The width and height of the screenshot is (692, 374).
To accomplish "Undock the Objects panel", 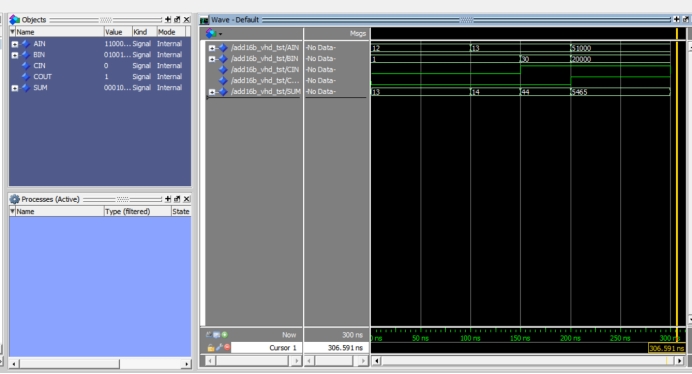I will [x=177, y=19].
